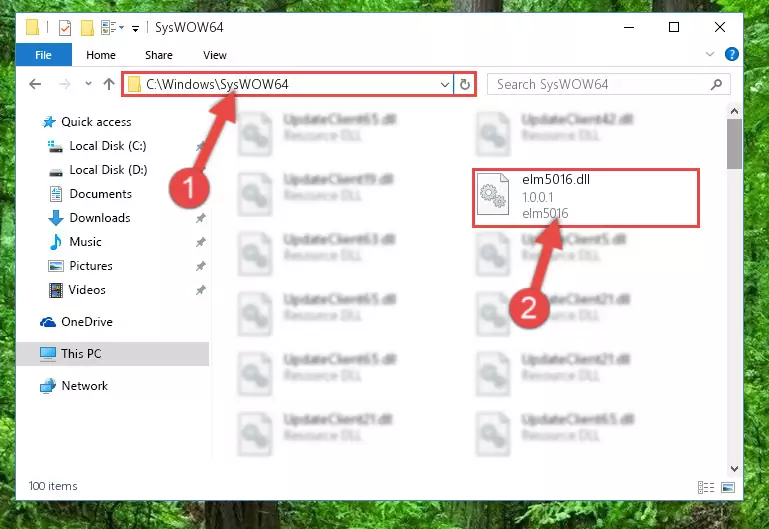Open Explorer Help question mark
The width and height of the screenshot is (769, 529).
point(731,54)
